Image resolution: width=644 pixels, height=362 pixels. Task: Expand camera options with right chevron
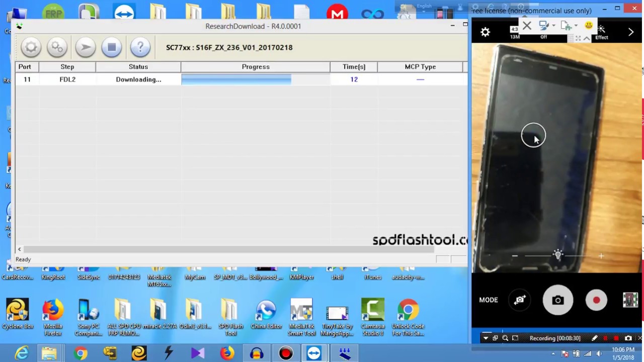coord(631,32)
